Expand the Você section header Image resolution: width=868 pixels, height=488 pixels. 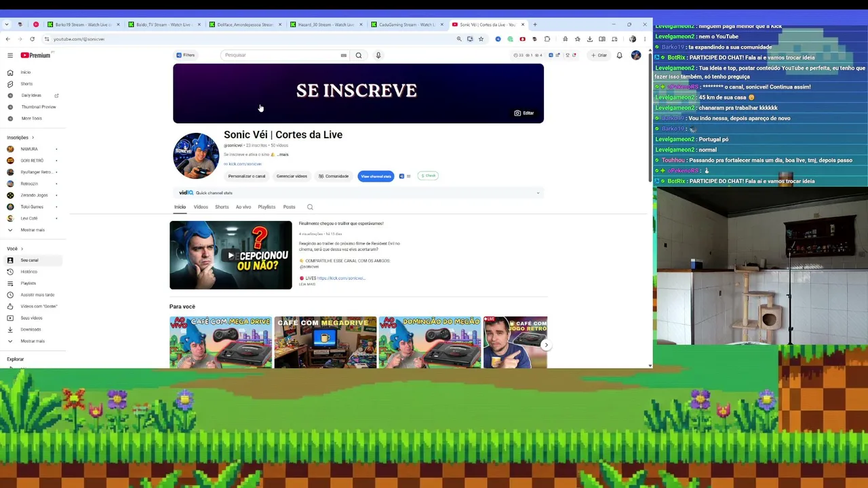(x=15, y=249)
